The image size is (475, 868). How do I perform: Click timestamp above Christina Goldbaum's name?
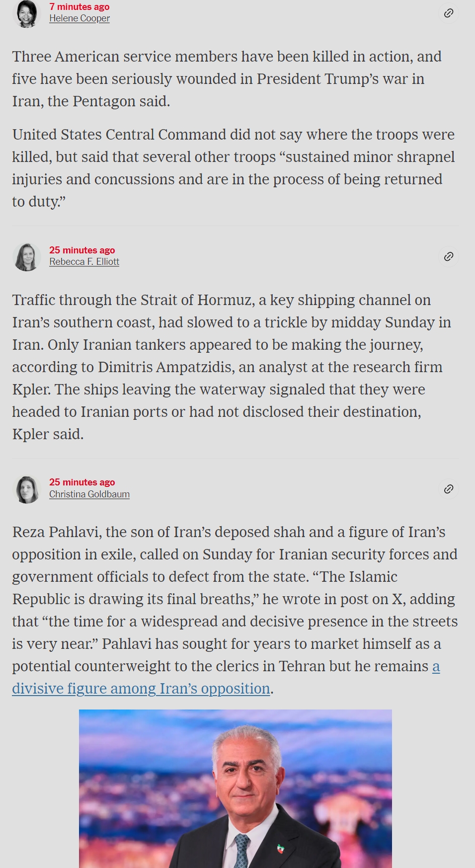point(82,482)
